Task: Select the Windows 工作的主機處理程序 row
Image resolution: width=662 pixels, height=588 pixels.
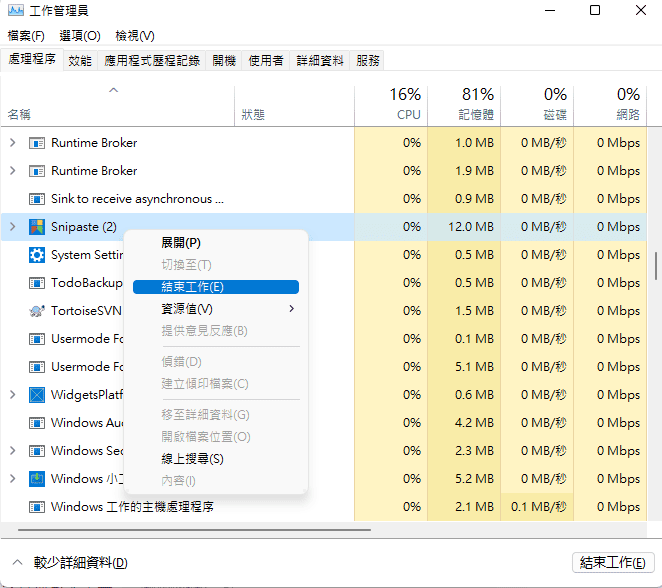Action: pos(324,507)
